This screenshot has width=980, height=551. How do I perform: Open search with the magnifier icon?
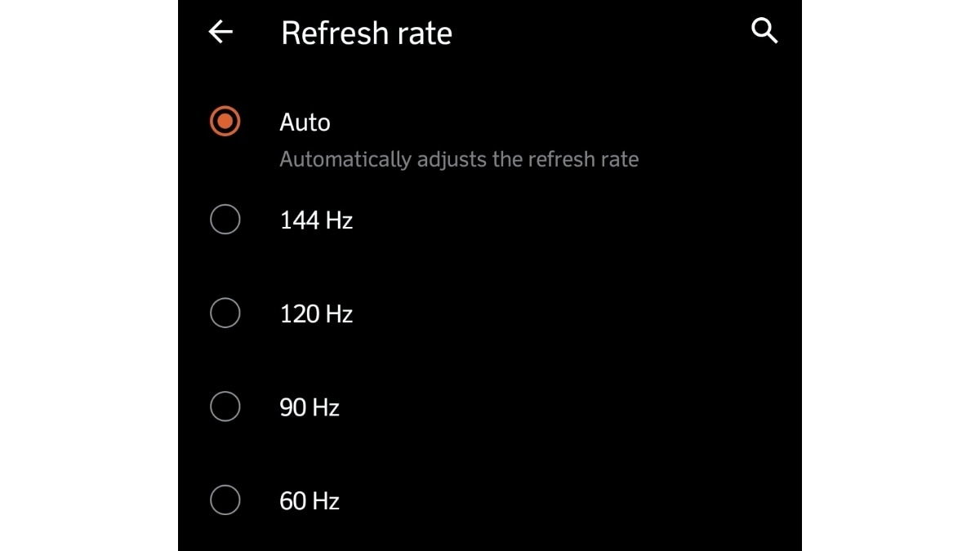[764, 32]
